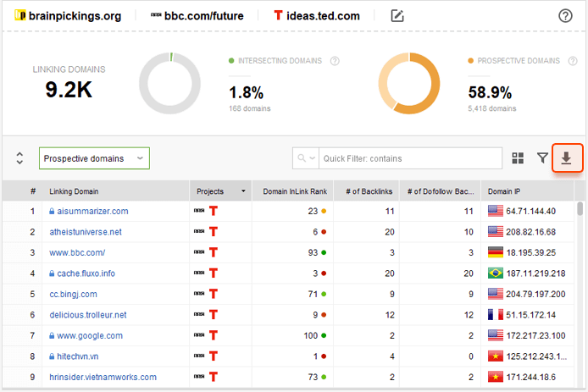This screenshot has height=392, width=588.
Task: Click the edit projects pencil icon
Action: [397, 16]
